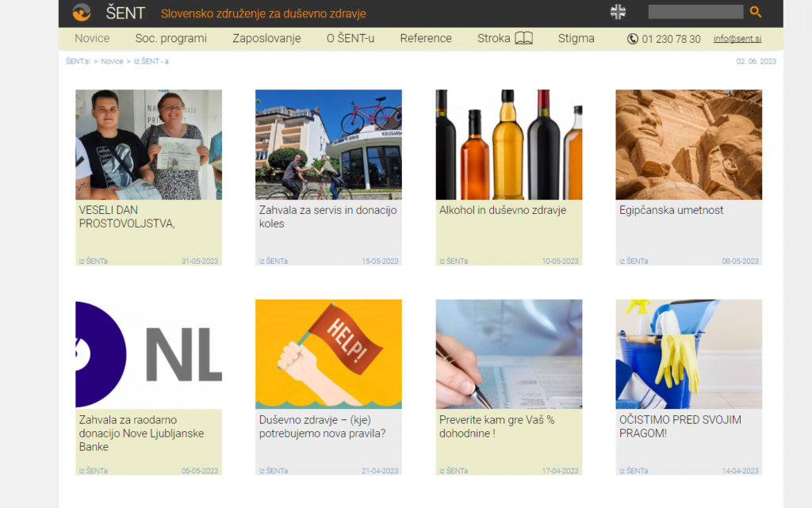Click the ŠENT.si breadcrumb link
Viewport: 812px width, 508px height.
coord(78,61)
